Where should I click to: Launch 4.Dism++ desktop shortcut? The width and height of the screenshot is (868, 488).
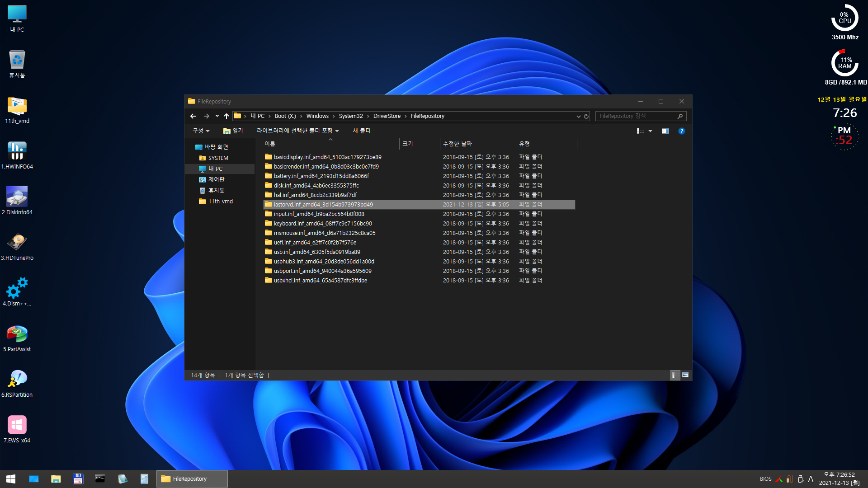pos(17,292)
